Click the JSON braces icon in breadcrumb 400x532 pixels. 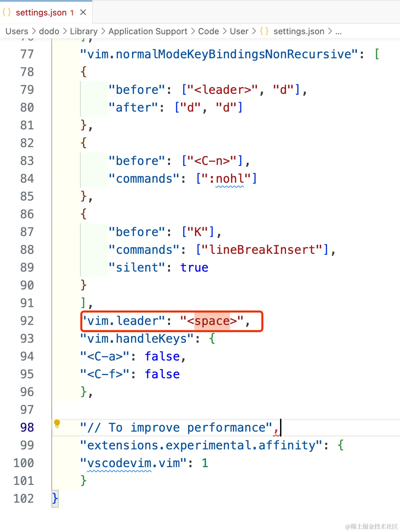click(x=264, y=31)
